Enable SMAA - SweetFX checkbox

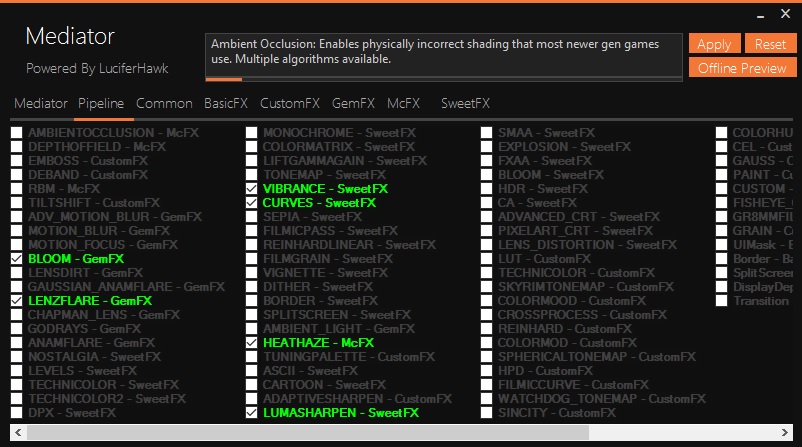pos(486,133)
